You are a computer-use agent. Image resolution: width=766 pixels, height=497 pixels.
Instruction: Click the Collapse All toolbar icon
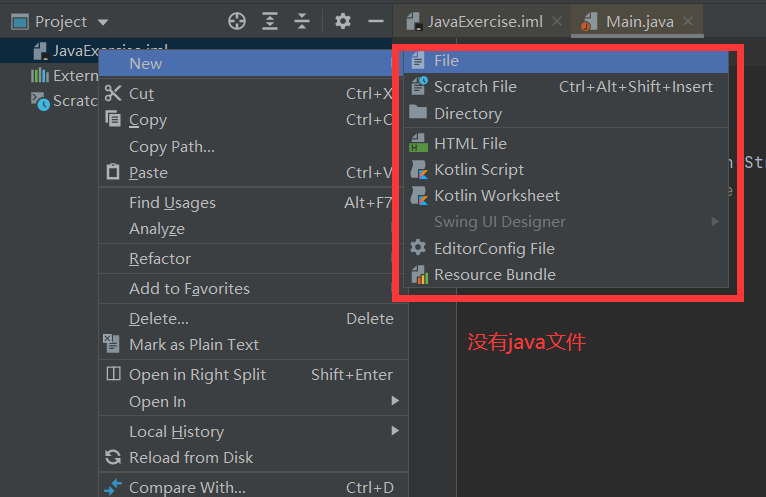pos(302,21)
